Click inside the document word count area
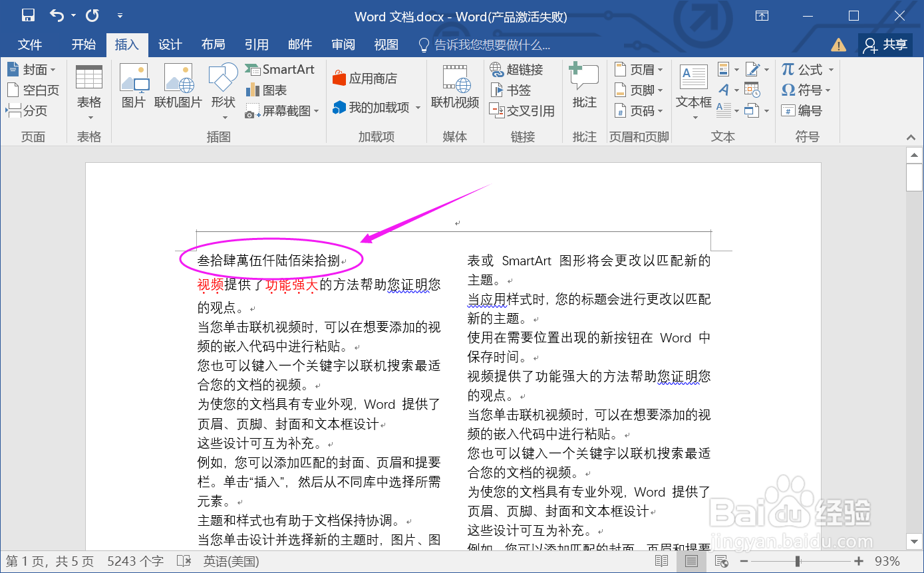 (x=135, y=560)
